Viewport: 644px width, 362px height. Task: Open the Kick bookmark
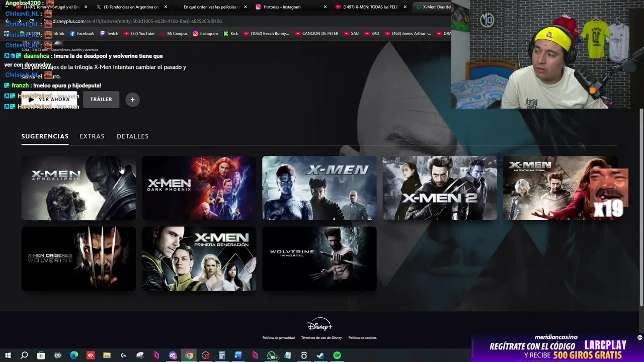[231, 34]
